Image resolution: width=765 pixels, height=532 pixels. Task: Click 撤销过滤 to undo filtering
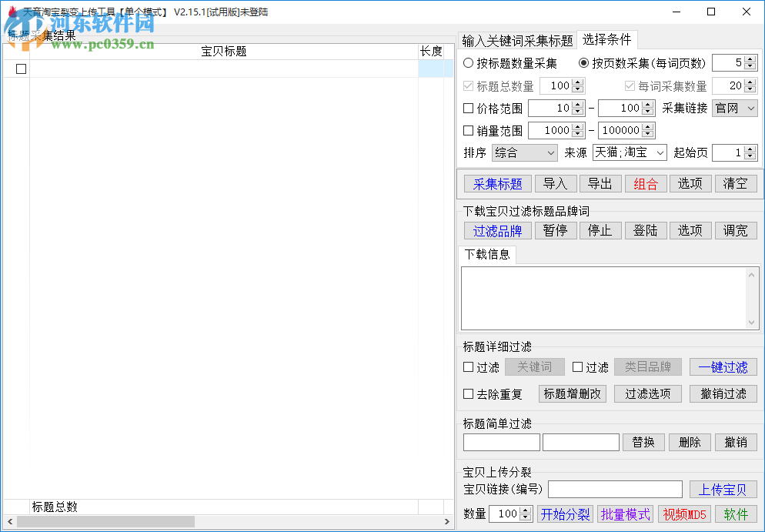click(723, 393)
